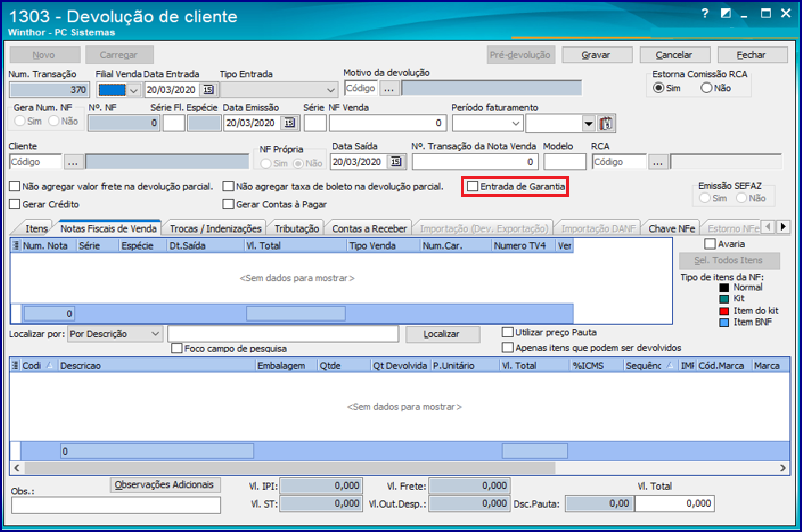The height and width of the screenshot is (532, 802).
Task: Click the blue Item BNF swatch
Action: click(724, 322)
